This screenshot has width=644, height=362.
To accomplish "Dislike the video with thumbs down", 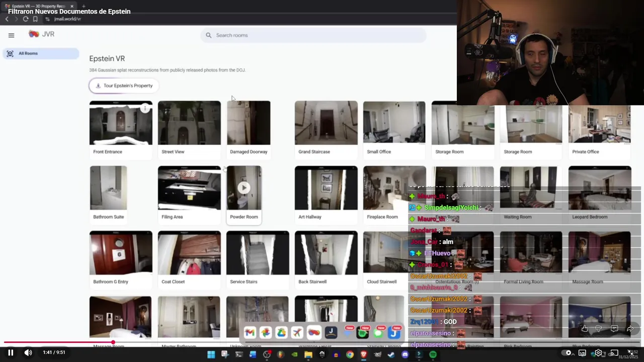I will [x=599, y=329].
